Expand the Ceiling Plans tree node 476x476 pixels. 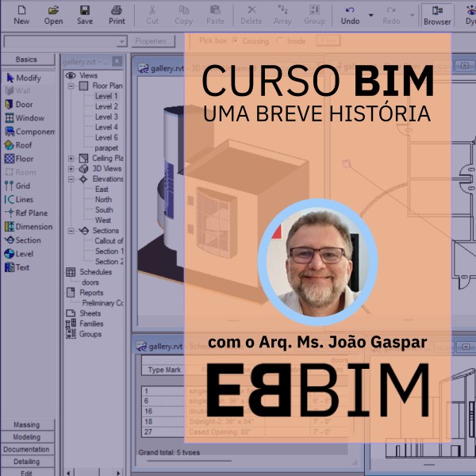pos(71,159)
